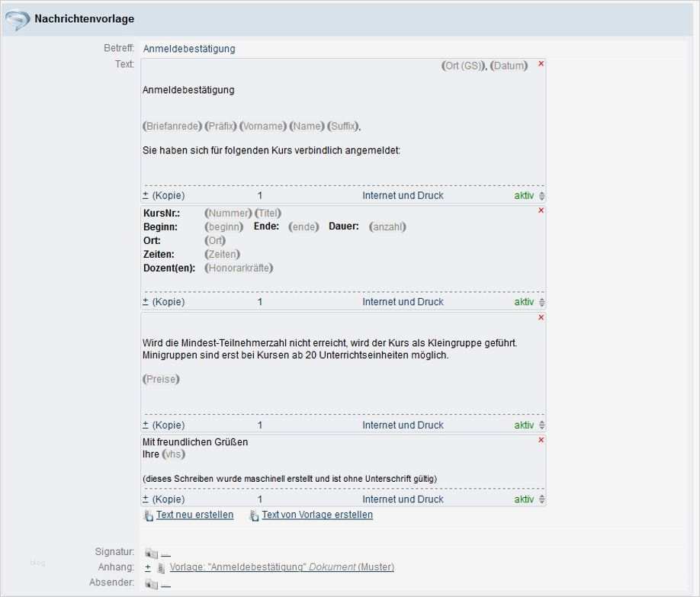Toggle 'aktiv' status of the closing greeting block
700x597 pixels.
(x=524, y=499)
